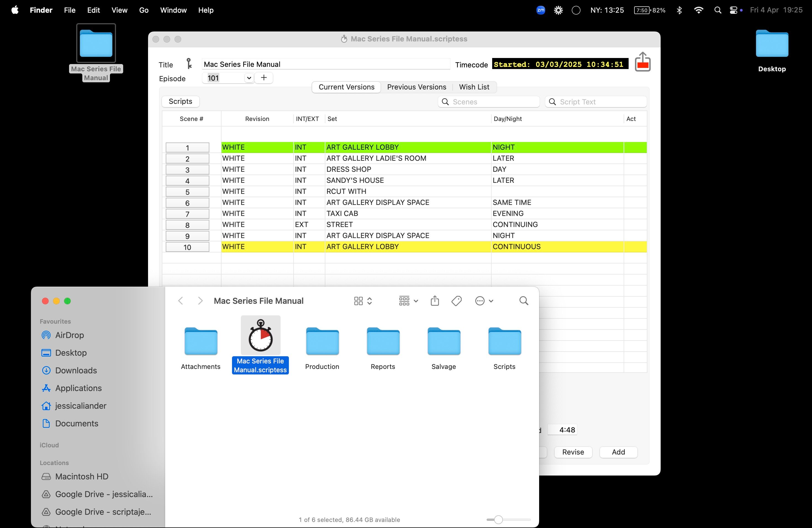The width and height of the screenshot is (812, 528).
Task: Click the Bluetooth icon in menu bar
Action: tap(679, 10)
